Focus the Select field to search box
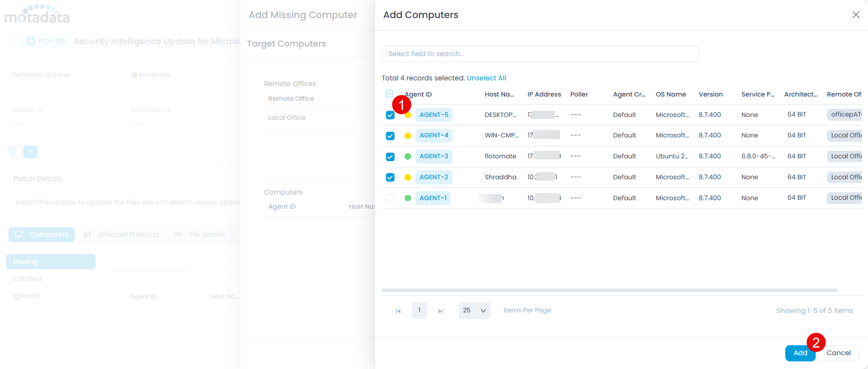 pyautogui.click(x=540, y=54)
